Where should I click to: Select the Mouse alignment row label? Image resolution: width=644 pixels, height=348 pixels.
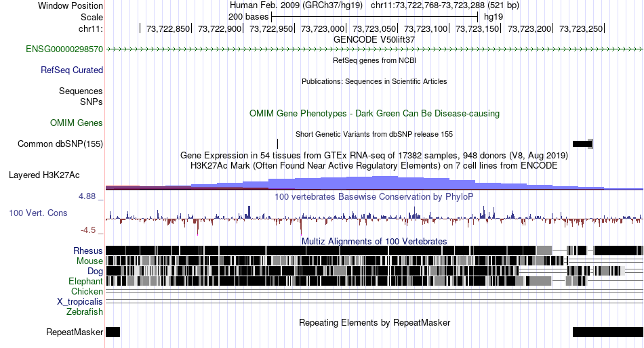click(89, 261)
